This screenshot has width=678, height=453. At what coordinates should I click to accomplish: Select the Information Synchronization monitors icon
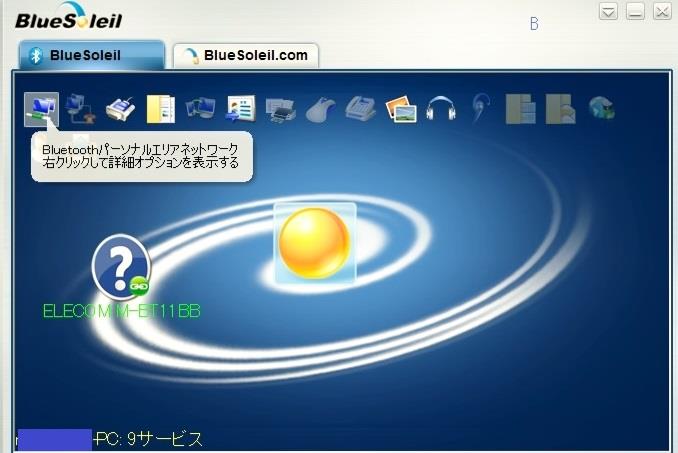pos(200,108)
